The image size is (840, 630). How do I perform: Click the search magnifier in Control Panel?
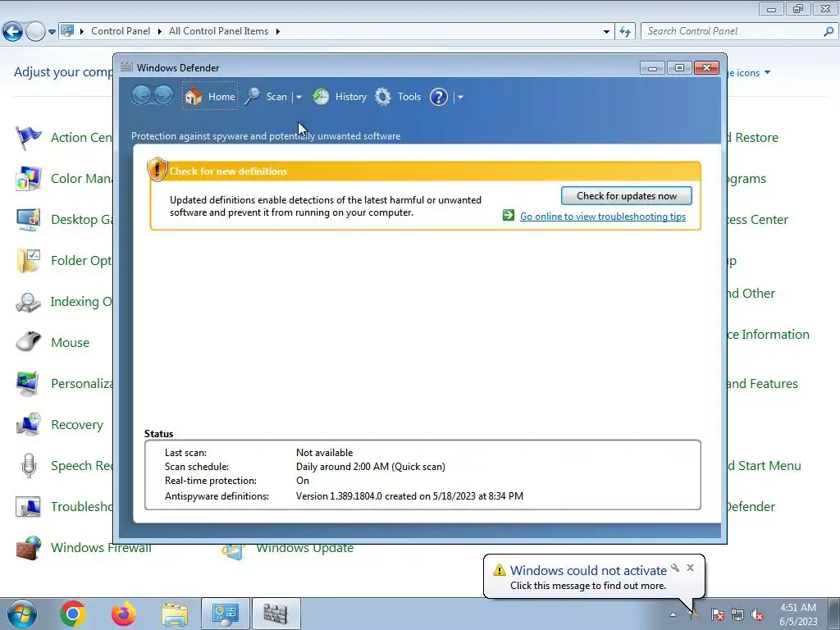[x=829, y=32]
